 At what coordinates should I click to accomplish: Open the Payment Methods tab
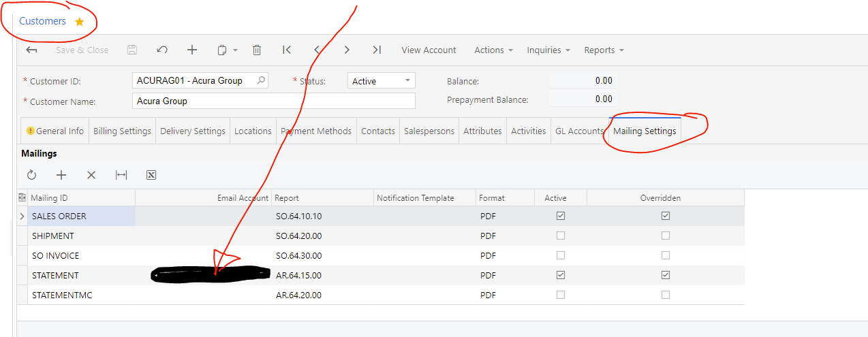point(316,131)
